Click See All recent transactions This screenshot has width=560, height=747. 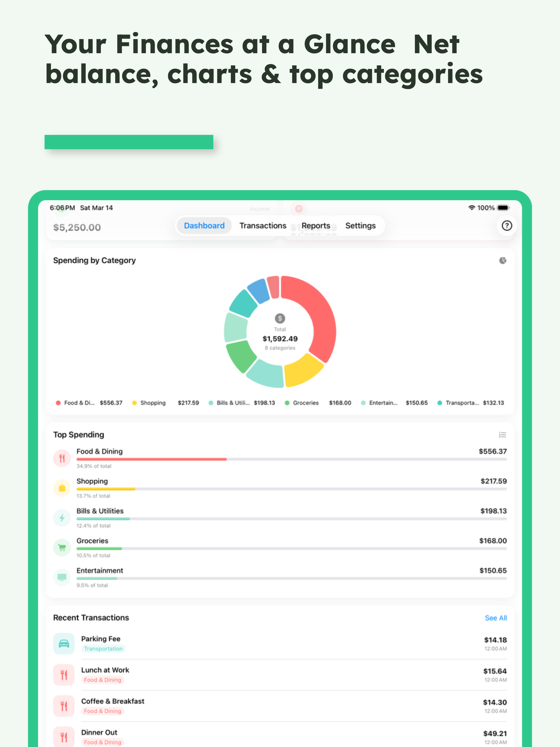pyautogui.click(x=495, y=618)
